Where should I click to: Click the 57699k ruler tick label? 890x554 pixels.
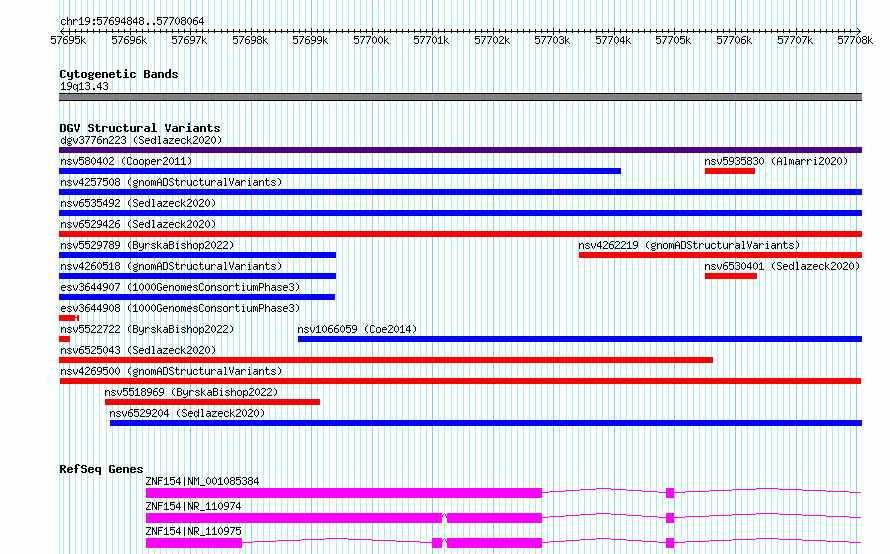coord(310,40)
